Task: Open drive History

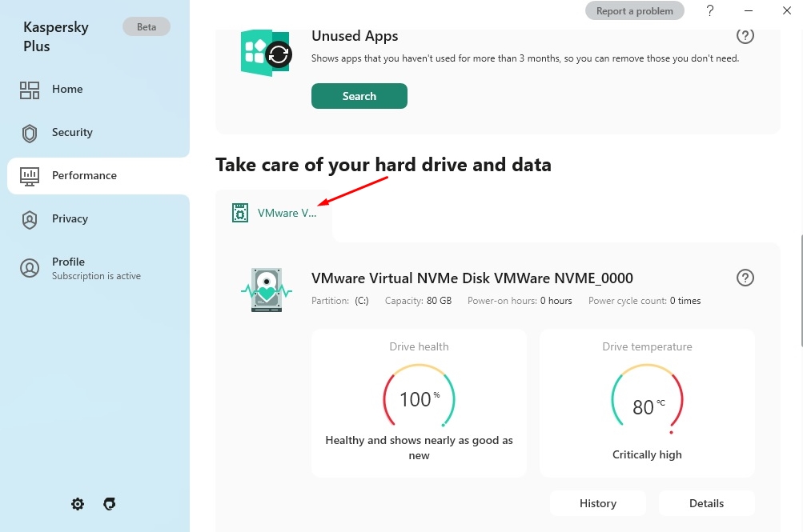Action: coord(597,503)
